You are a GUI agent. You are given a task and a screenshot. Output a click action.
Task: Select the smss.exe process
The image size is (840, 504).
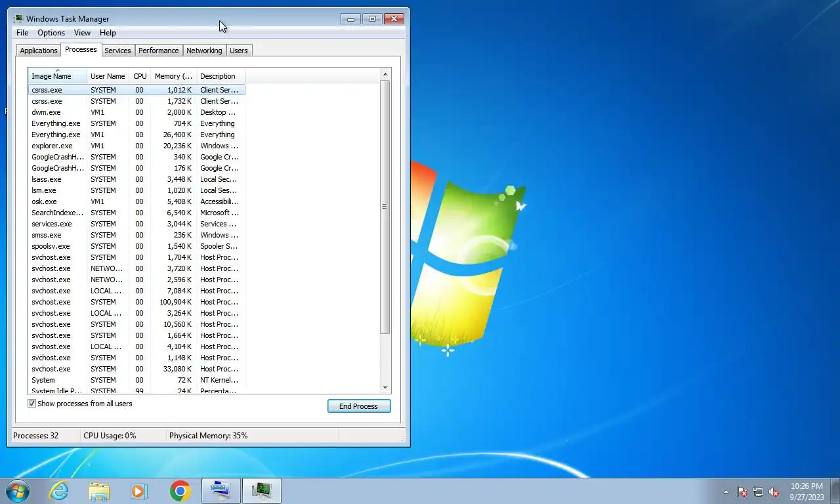[x=136, y=235]
